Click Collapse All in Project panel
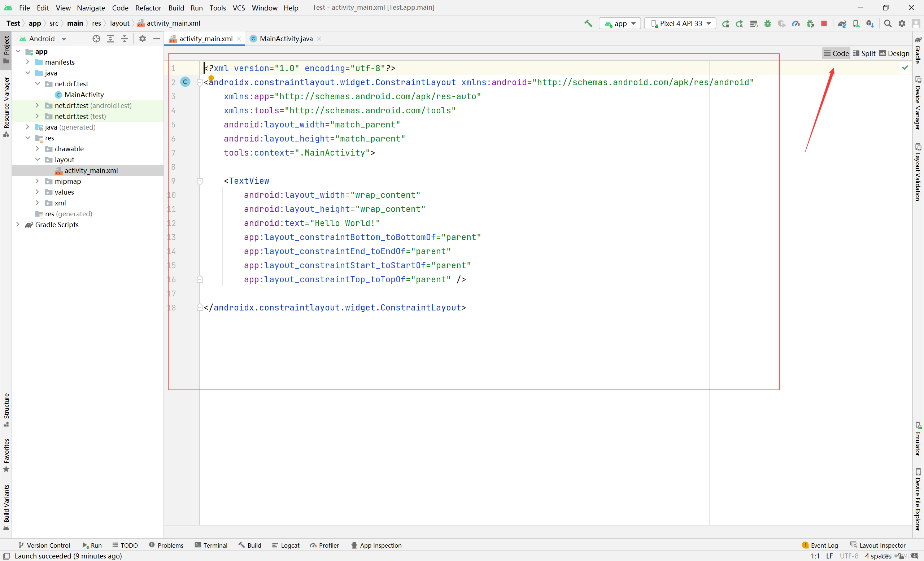924x561 pixels. [125, 39]
